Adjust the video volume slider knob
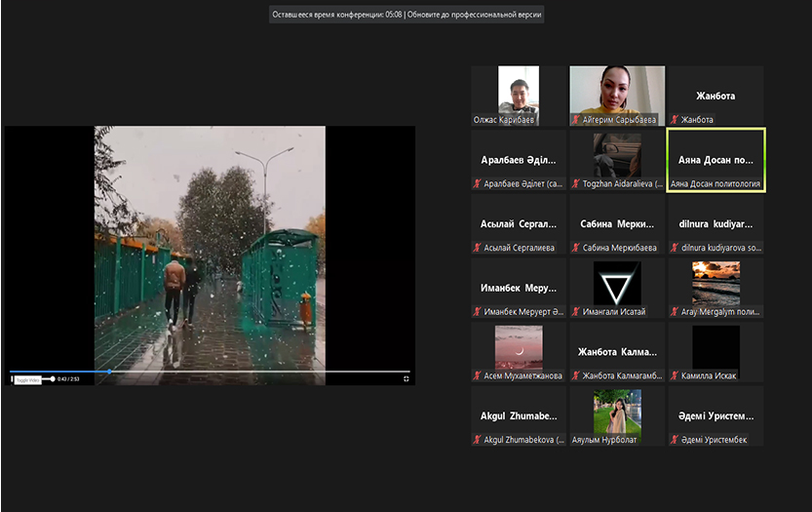 point(53,378)
